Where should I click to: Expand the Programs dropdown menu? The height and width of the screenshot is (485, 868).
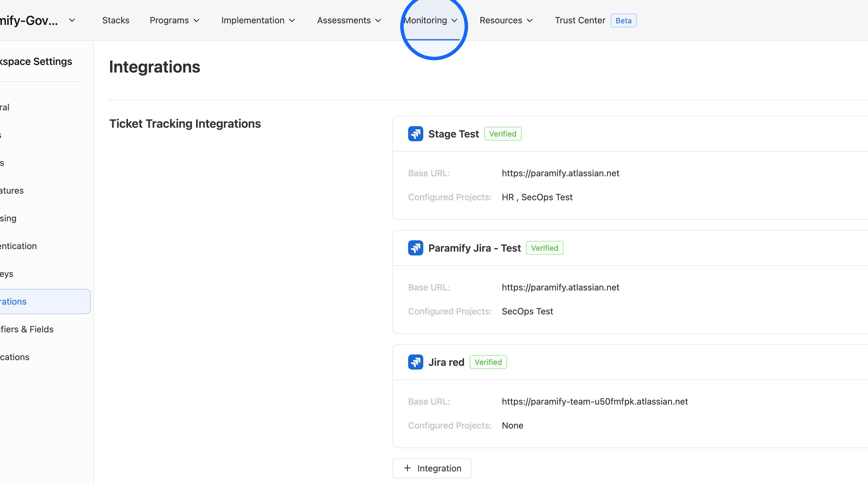[174, 20]
